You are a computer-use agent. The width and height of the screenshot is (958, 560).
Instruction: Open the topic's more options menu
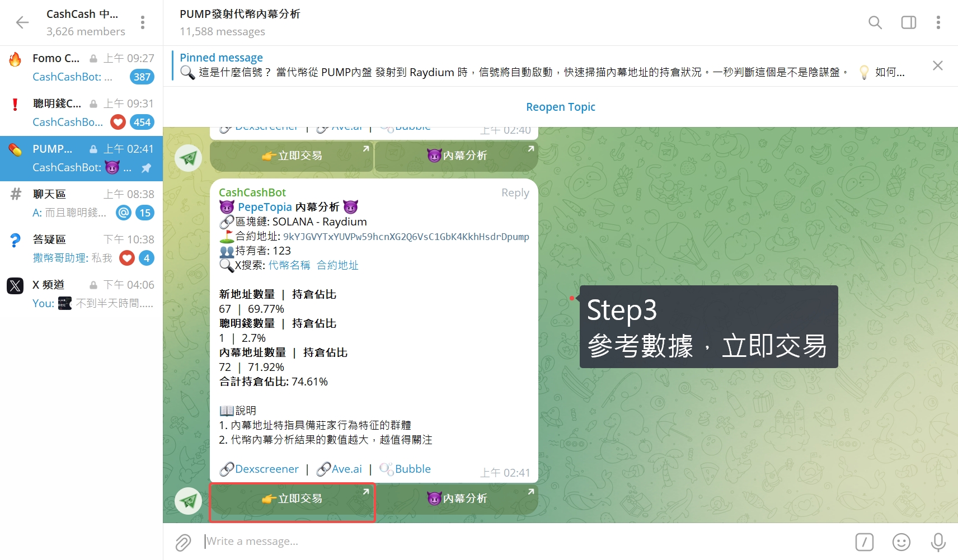coord(938,22)
